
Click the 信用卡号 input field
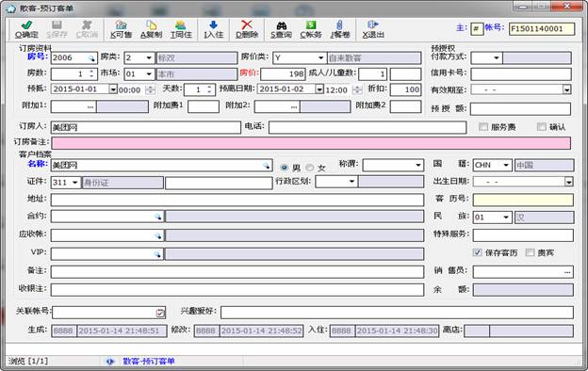521,73
